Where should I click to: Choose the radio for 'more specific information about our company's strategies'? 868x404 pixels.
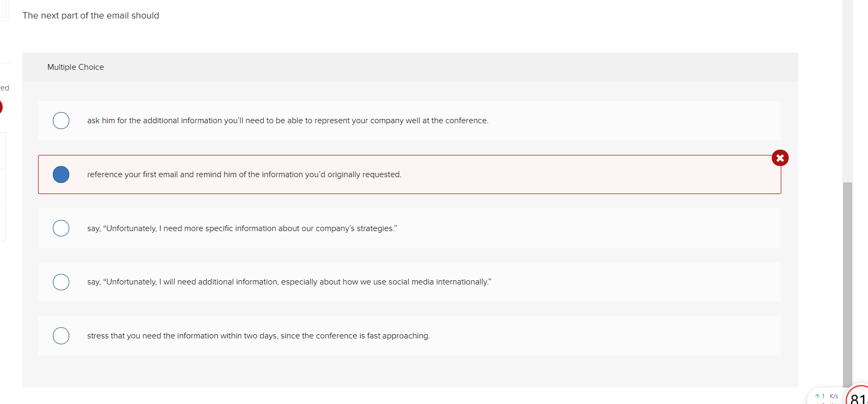pos(61,228)
